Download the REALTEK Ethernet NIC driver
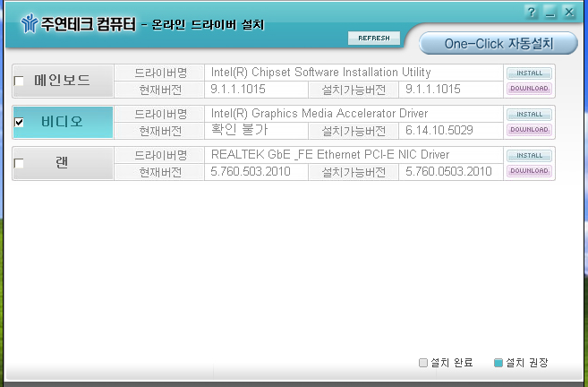The height and width of the screenshot is (387, 588). click(x=529, y=171)
